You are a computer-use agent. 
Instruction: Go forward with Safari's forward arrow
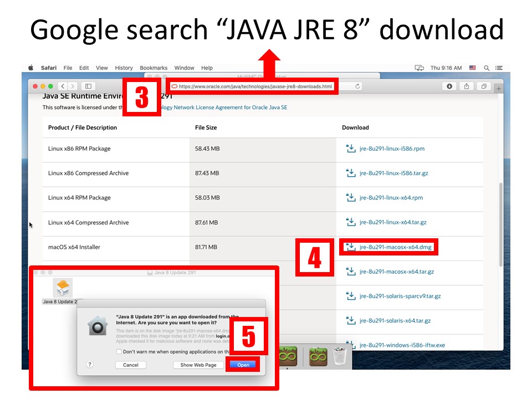73,86
